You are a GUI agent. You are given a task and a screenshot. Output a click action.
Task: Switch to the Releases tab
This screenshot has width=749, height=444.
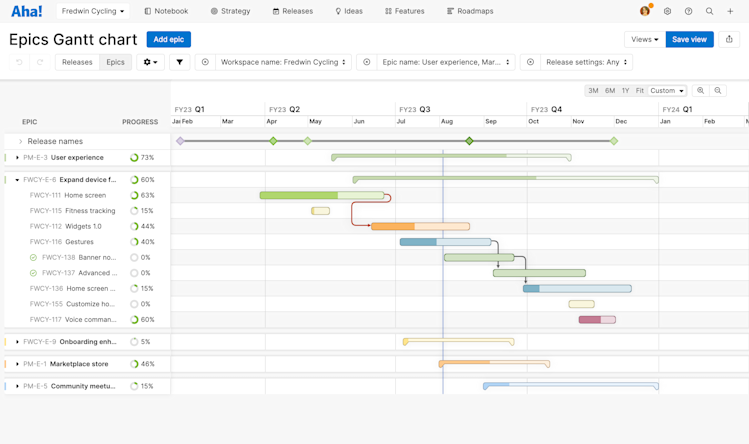[77, 62]
